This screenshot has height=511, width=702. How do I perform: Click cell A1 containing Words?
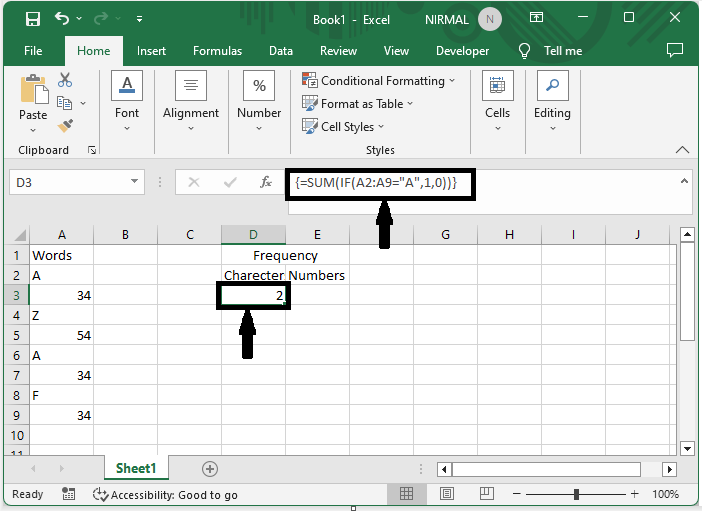tap(62, 255)
